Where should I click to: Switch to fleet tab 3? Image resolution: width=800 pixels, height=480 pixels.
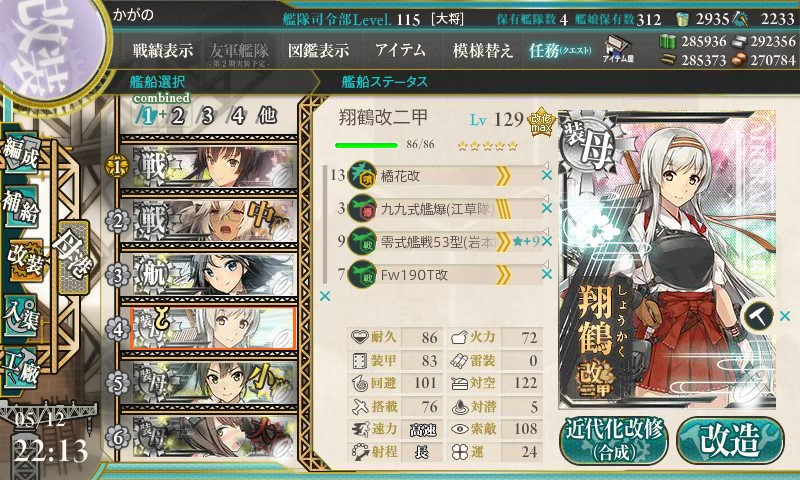coord(207,116)
